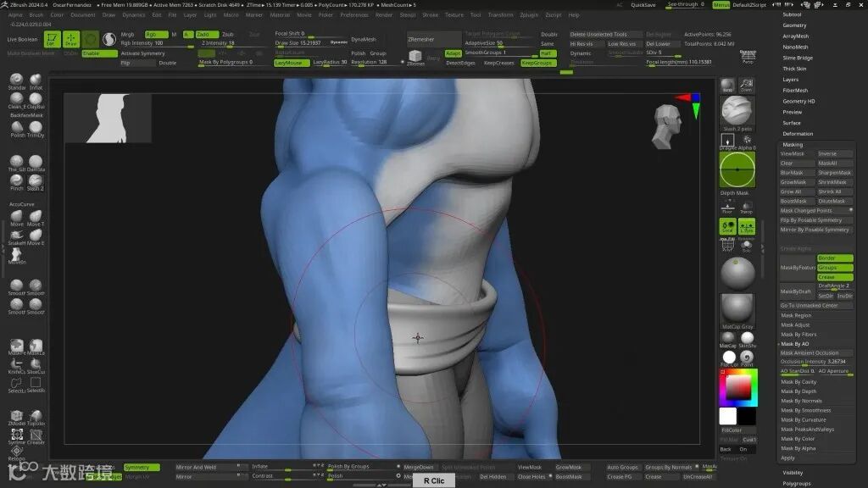Viewport: 868px width, 488px height.
Task: Select the SnakeHook brush icon
Action: (17, 236)
